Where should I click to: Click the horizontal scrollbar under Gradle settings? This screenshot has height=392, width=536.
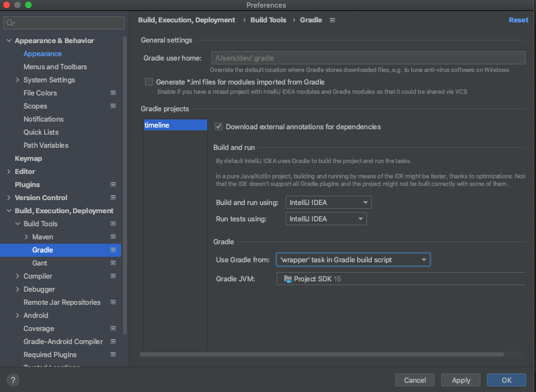[322, 354]
